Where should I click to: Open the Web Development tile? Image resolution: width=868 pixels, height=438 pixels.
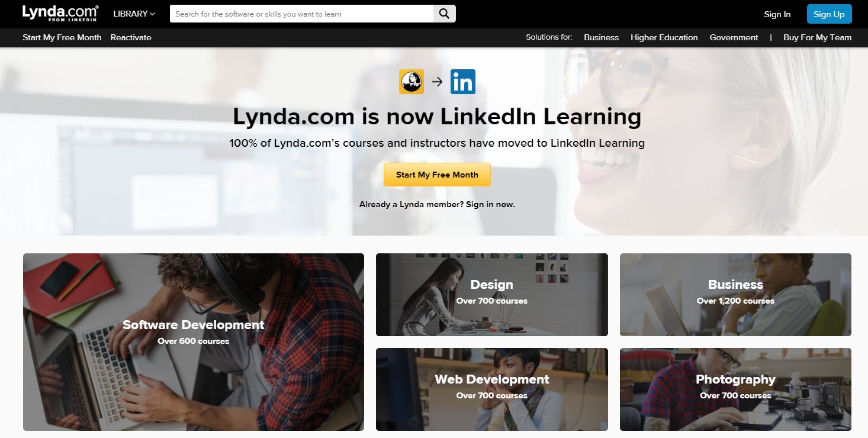pos(492,389)
